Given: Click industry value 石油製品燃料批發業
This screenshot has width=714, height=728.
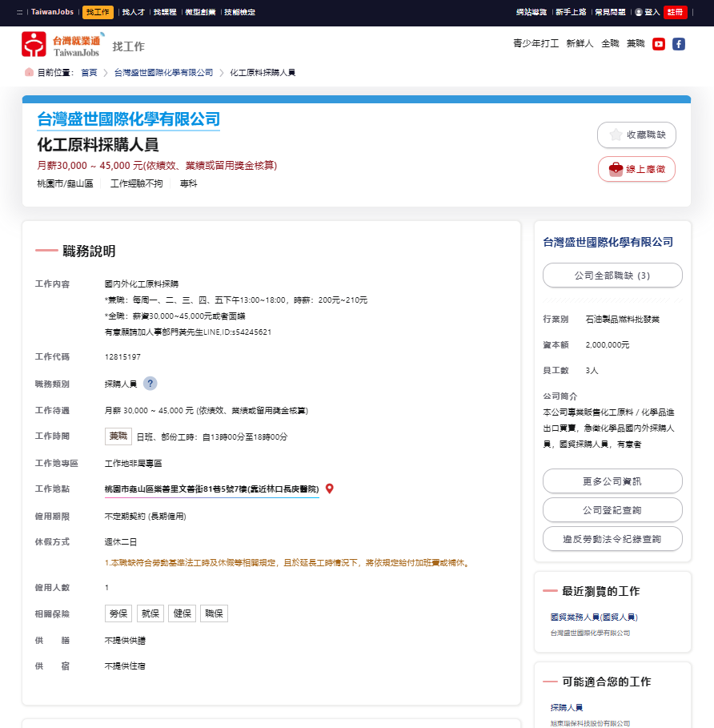Looking at the screenshot, I should coord(622,319).
